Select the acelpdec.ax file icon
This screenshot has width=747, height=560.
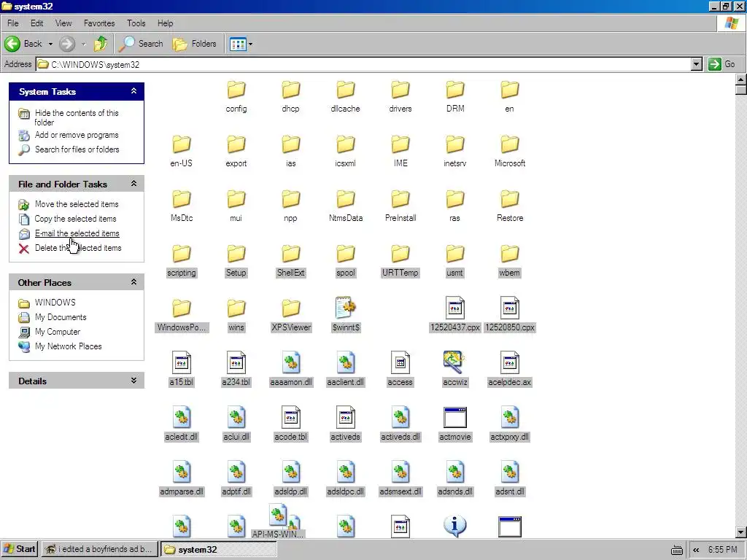[510, 362]
